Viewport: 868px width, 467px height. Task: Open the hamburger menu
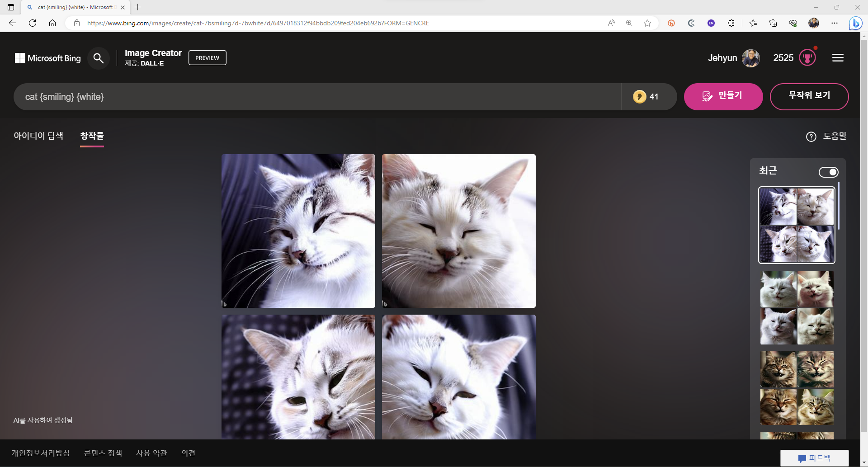(838, 58)
